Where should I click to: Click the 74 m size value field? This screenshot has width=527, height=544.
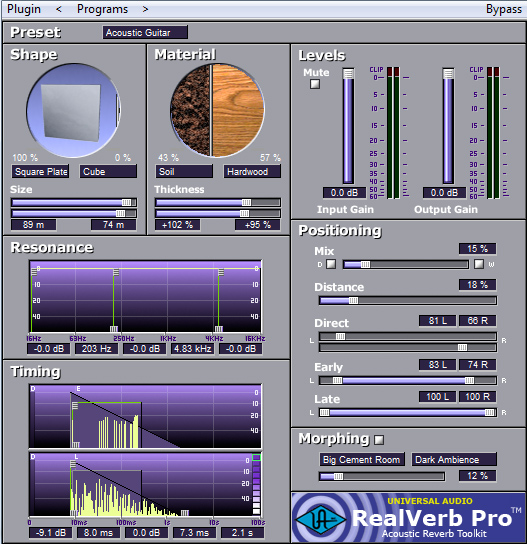point(113,224)
